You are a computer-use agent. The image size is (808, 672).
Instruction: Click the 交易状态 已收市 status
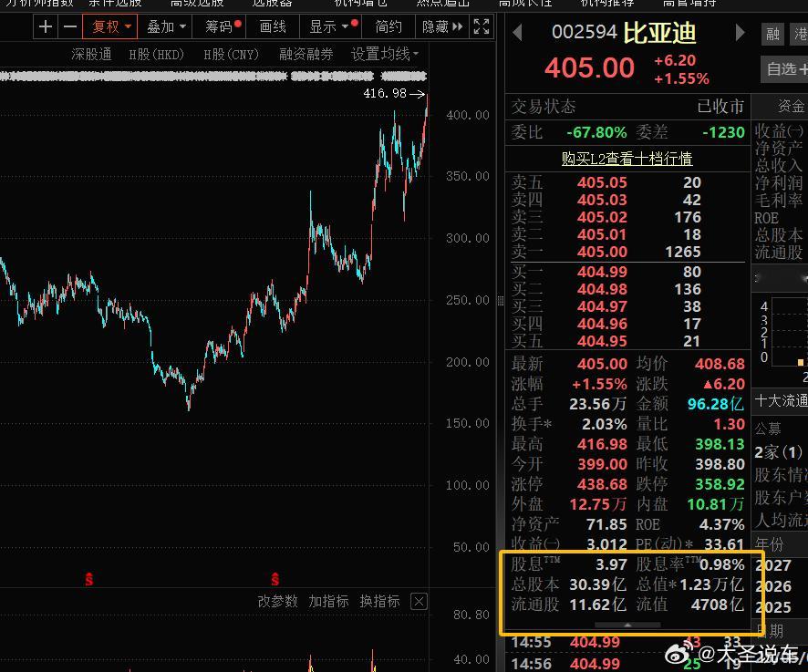pyautogui.click(x=721, y=106)
